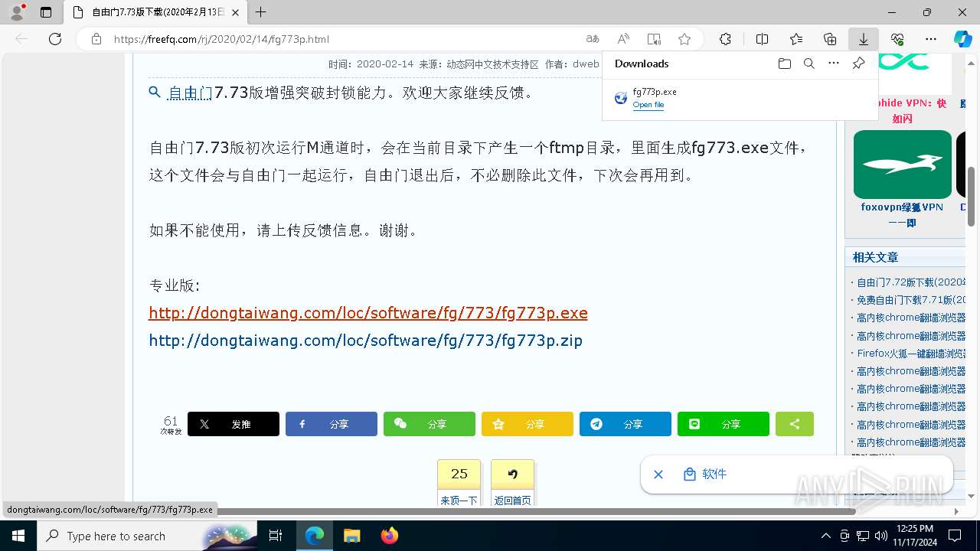Open 免费自由门下载7.71版 related article
The width and height of the screenshot is (980, 551).
(910, 300)
